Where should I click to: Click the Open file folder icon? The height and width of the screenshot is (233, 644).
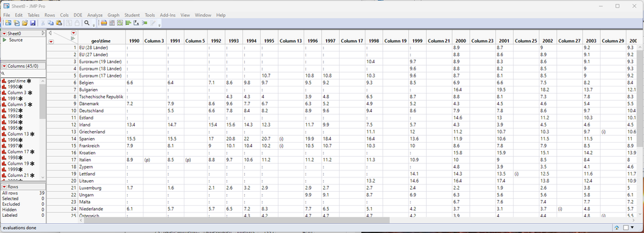[x=24, y=23]
